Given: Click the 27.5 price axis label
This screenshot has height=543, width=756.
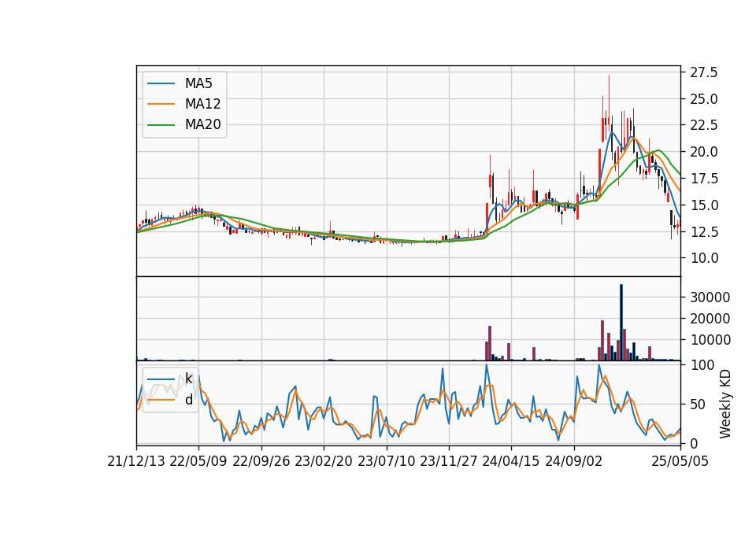Looking at the screenshot, I should coord(704,72).
